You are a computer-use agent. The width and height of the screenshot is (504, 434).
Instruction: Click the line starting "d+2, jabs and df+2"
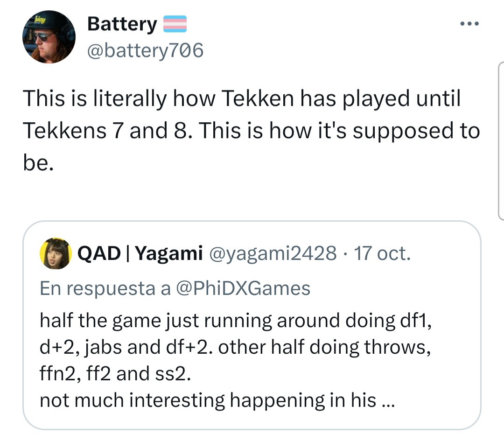[236, 347]
